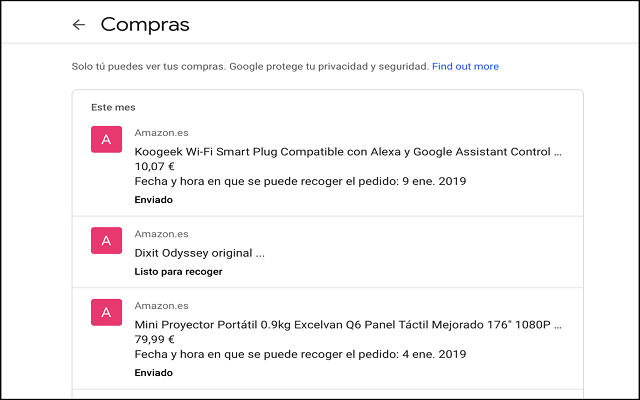640x400 pixels.
Task: Click the Enviado status under Koogeek order
Action: click(154, 200)
